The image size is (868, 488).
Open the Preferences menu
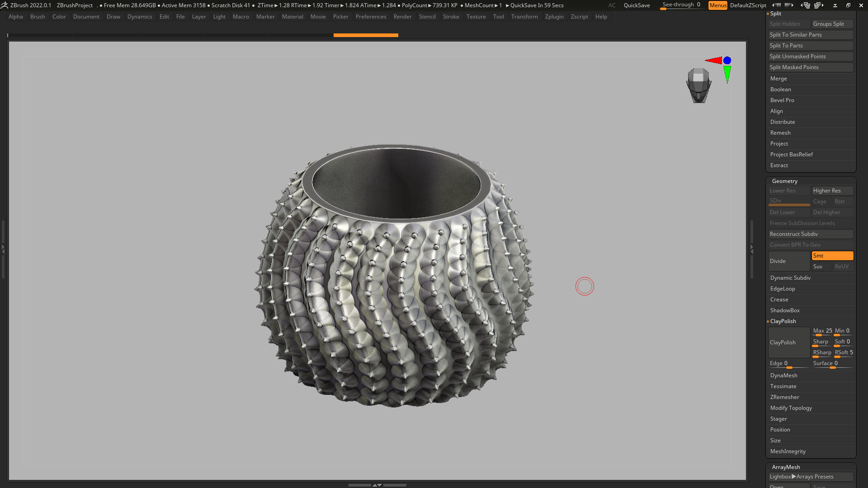pos(371,17)
